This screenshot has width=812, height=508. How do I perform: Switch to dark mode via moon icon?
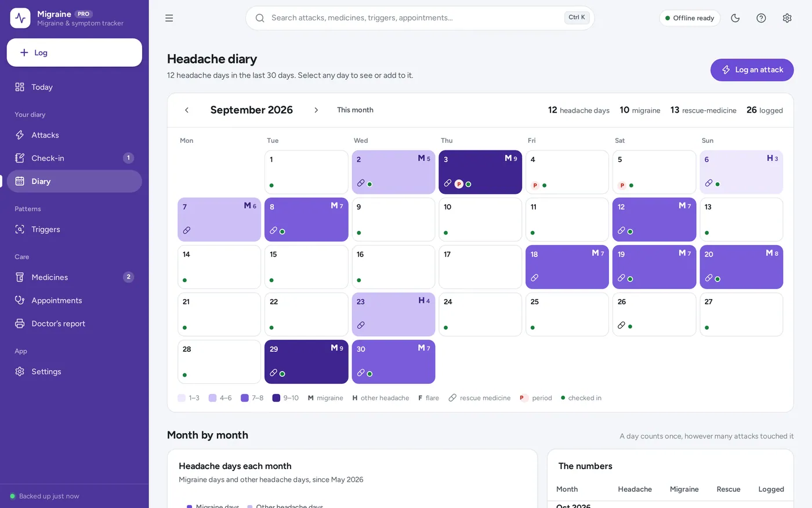click(735, 18)
